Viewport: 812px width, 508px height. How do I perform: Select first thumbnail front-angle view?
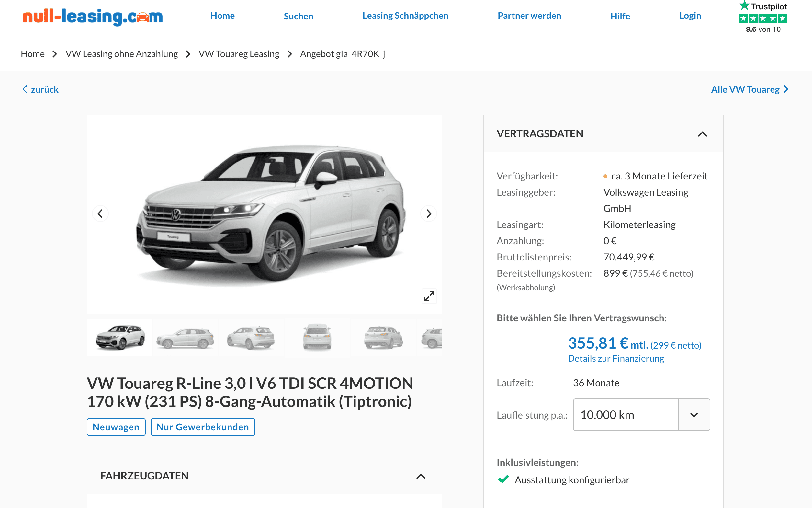119,337
